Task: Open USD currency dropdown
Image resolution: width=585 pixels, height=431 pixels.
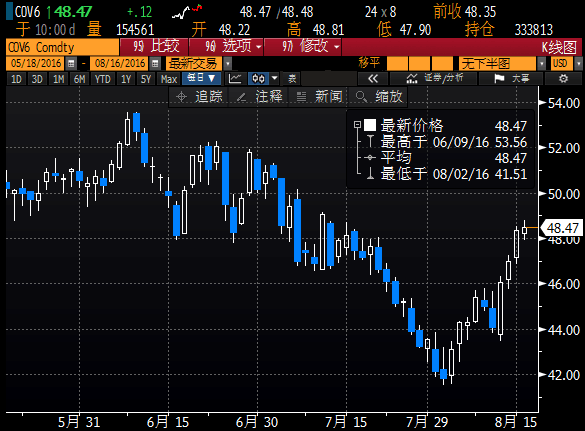Action: [578, 63]
